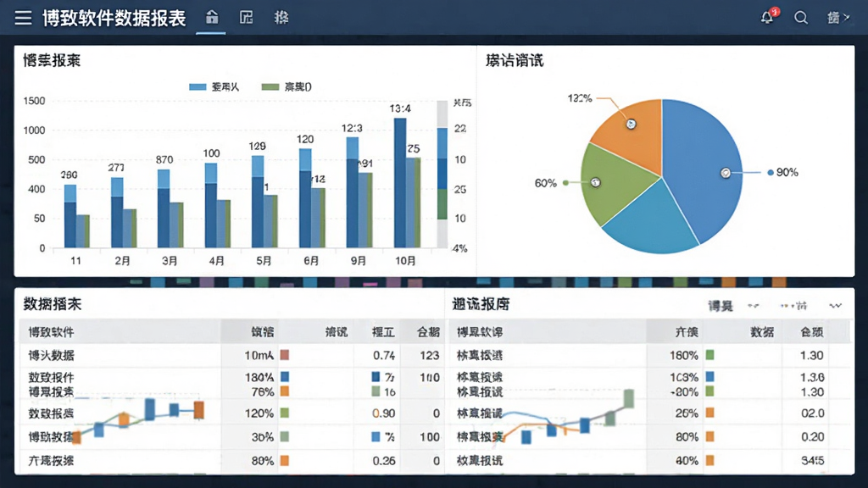Click the "0.74" cell in the left table

tap(384, 355)
